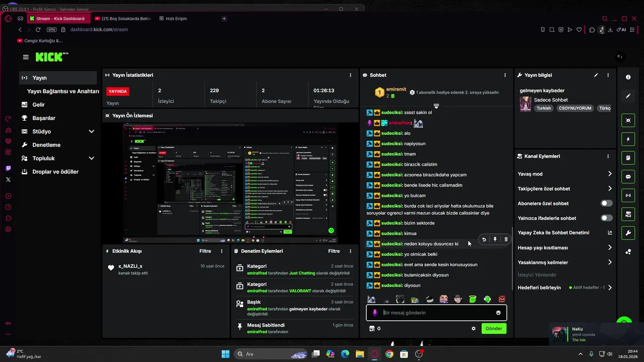Open Cengiz Kurtoğlu bookmark
Screen dimensions: 644x362
(40, 41)
